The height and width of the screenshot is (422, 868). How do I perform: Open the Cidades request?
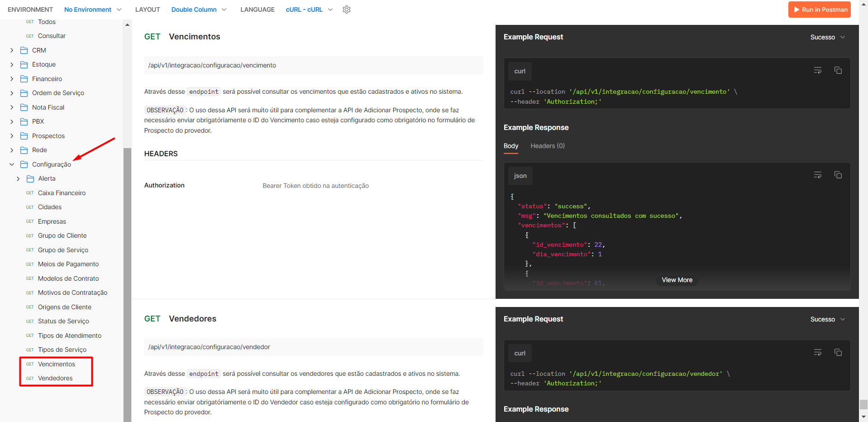[x=50, y=207]
